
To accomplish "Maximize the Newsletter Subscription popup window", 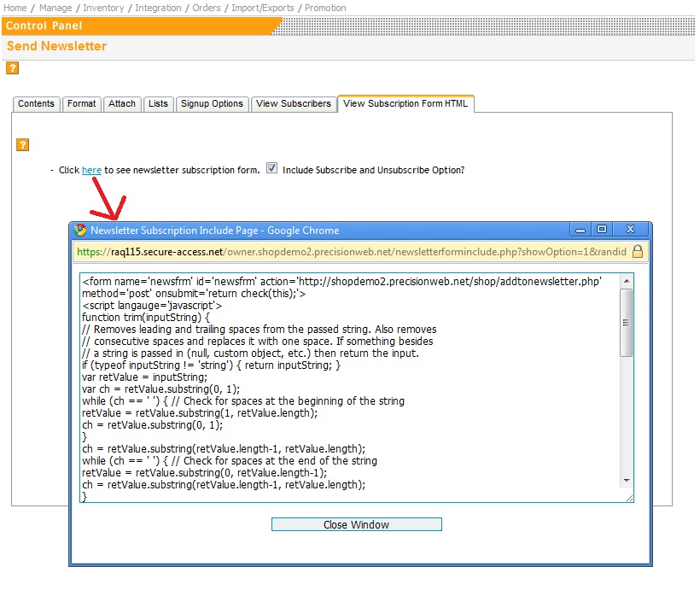I will click(601, 230).
